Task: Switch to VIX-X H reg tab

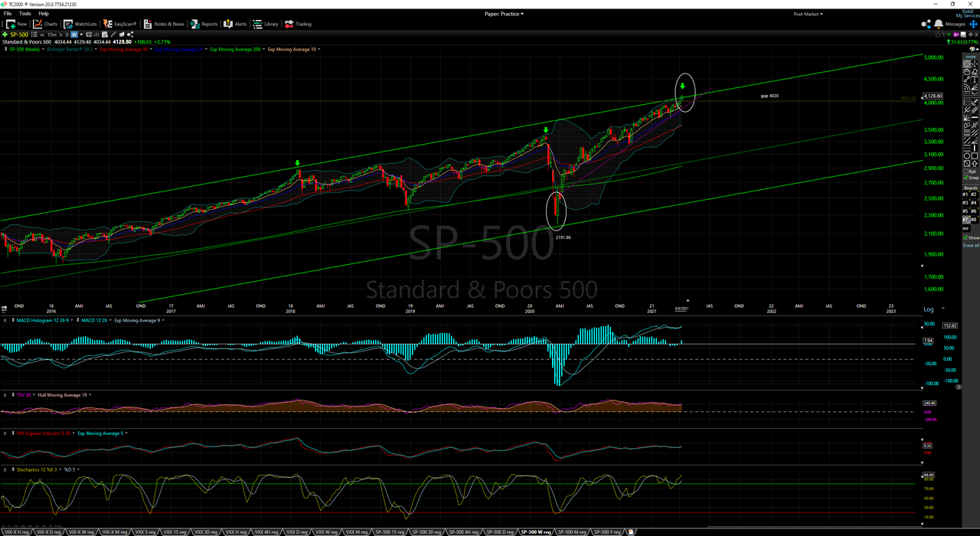Action: [x=15, y=531]
